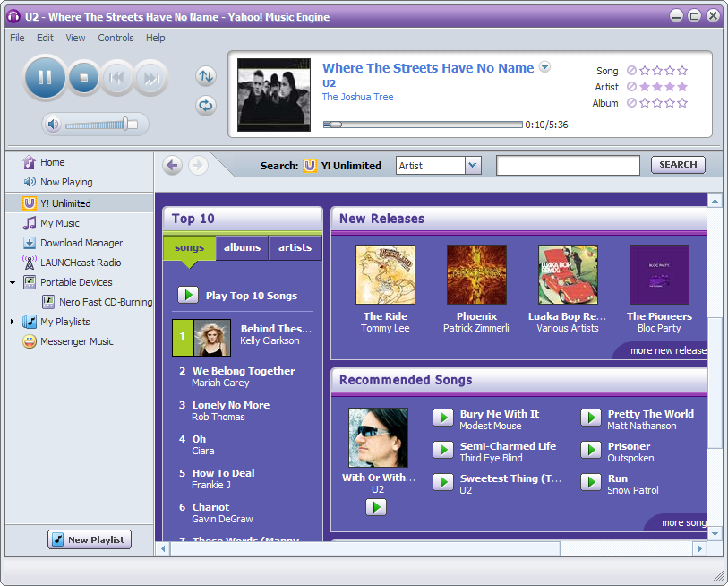Play Run by Snow Patrol
This screenshot has width=728, height=586.
pyautogui.click(x=591, y=482)
